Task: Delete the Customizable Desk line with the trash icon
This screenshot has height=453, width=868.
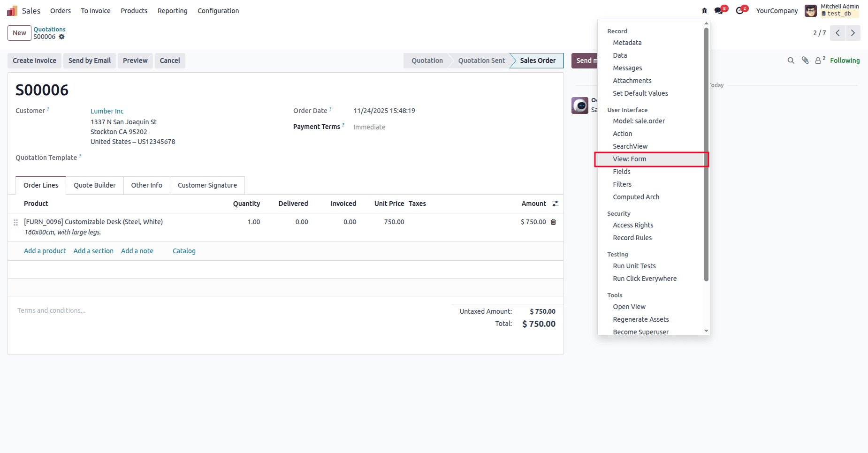Action: point(554,222)
